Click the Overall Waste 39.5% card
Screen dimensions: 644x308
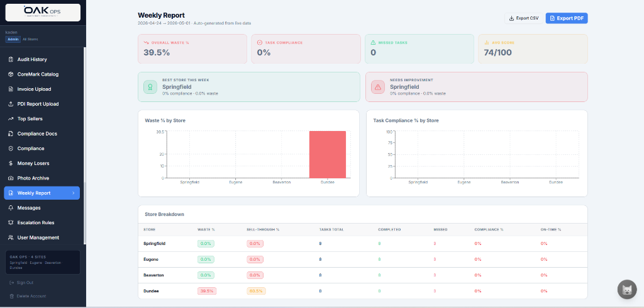pyautogui.click(x=192, y=49)
